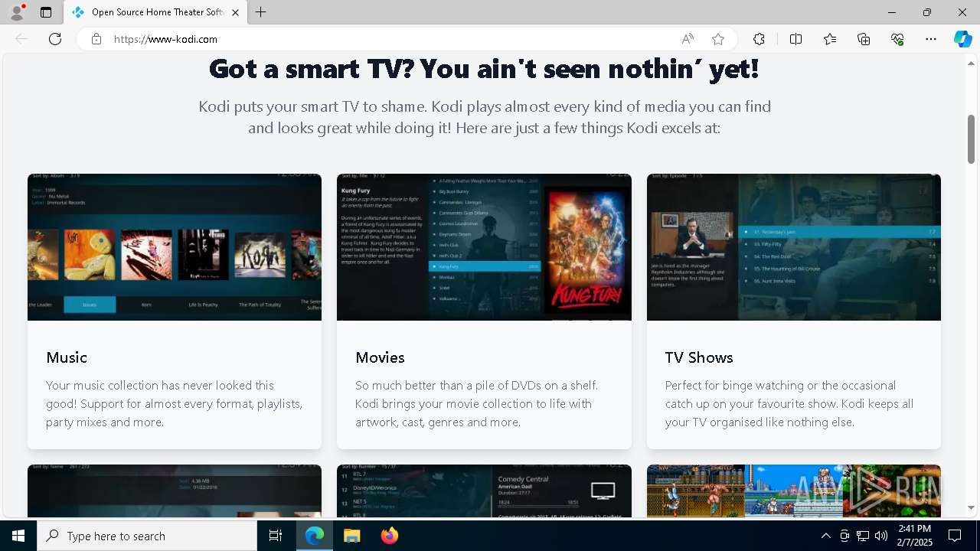The height and width of the screenshot is (551, 980).
Task: Open the volume control
Action: tap(880, 536)
